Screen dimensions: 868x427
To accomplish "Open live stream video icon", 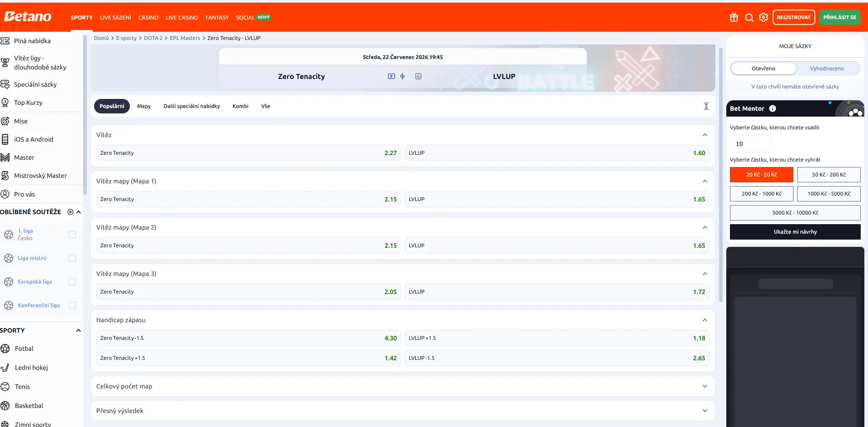I will [391, 76].
